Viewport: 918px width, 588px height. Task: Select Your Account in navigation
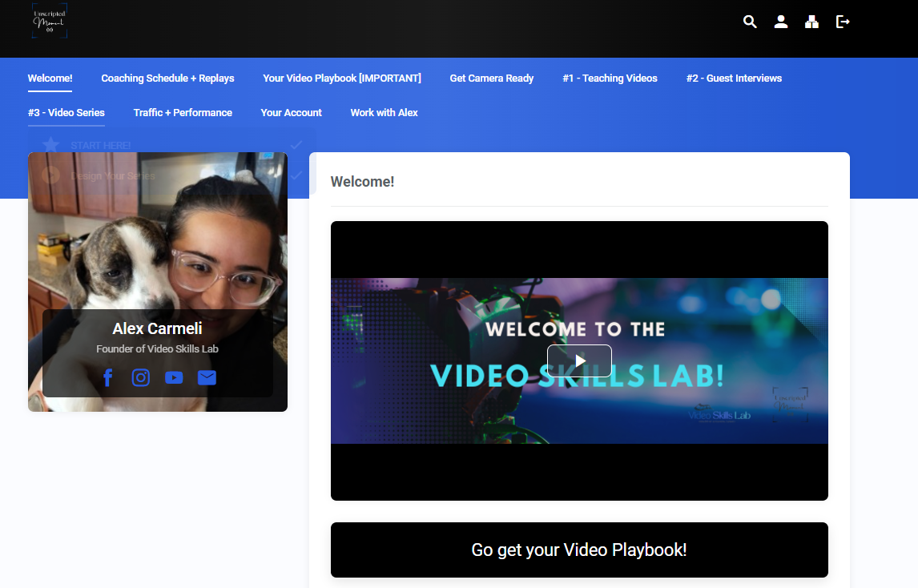[292, 113]
